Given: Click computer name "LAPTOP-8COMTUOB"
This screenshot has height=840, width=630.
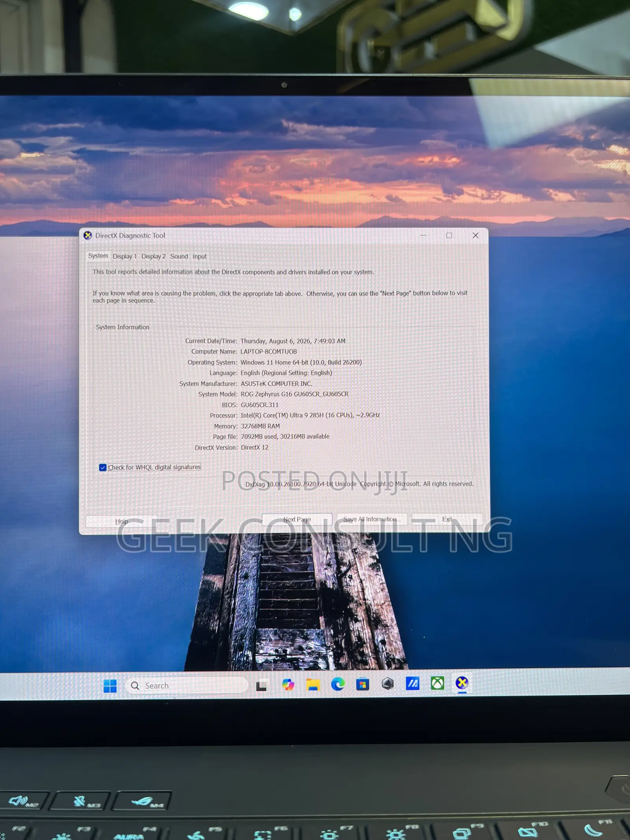Looking at the screenshot, I should click(269, 352).
